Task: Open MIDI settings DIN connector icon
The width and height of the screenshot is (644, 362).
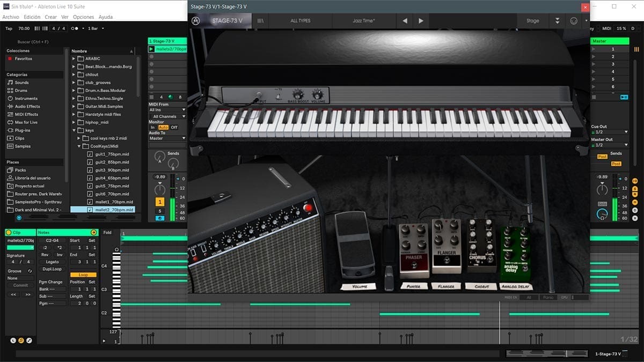Action: coord(574,21)
